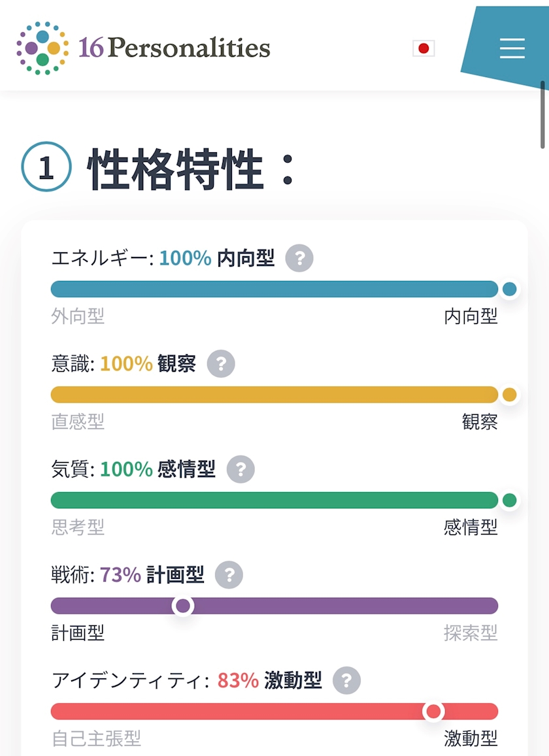Click the Japan flag language selector
The width and height of the screenshot is (549, 756).
(x=424, y=48)
